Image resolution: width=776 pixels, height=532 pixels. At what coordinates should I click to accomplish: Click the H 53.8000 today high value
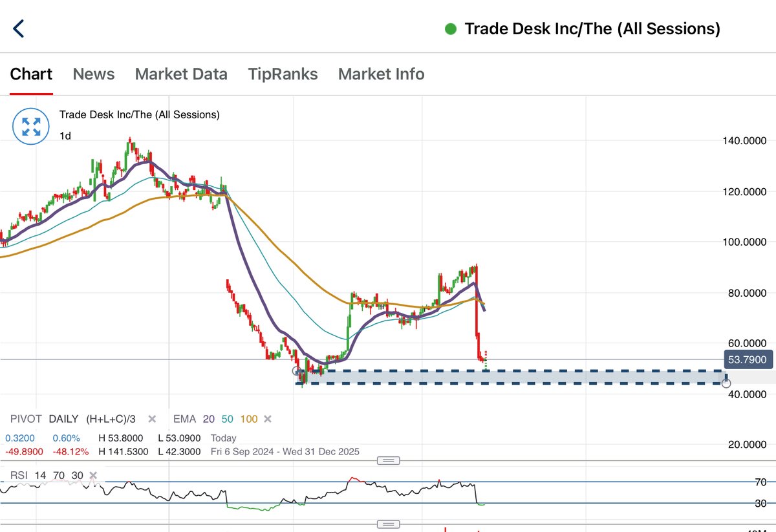(x=121, y=438)
